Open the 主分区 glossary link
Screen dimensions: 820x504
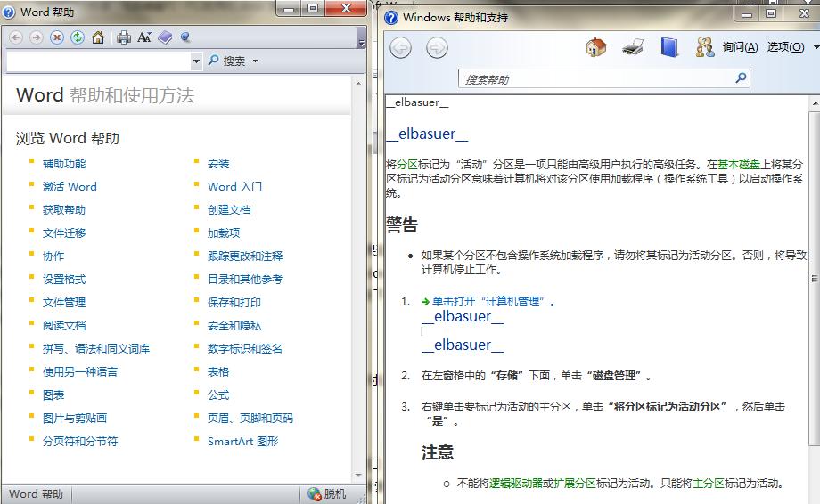708,484
